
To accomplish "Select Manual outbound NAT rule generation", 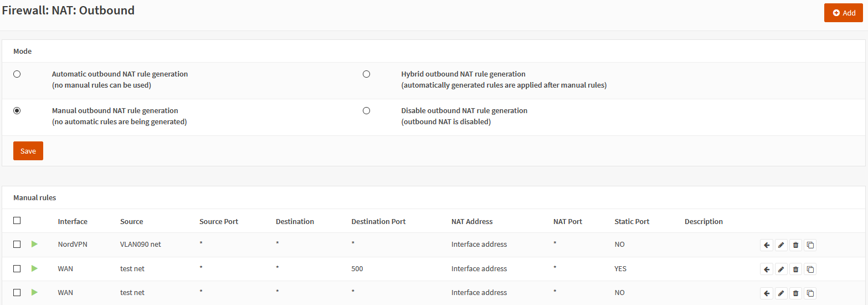I will click(17, 110).
